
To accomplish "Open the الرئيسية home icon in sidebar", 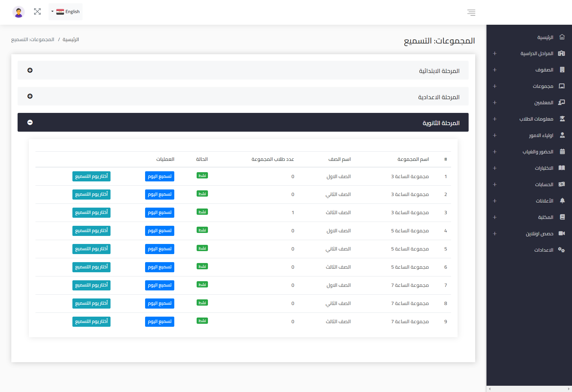I will (x=562, y=37).
